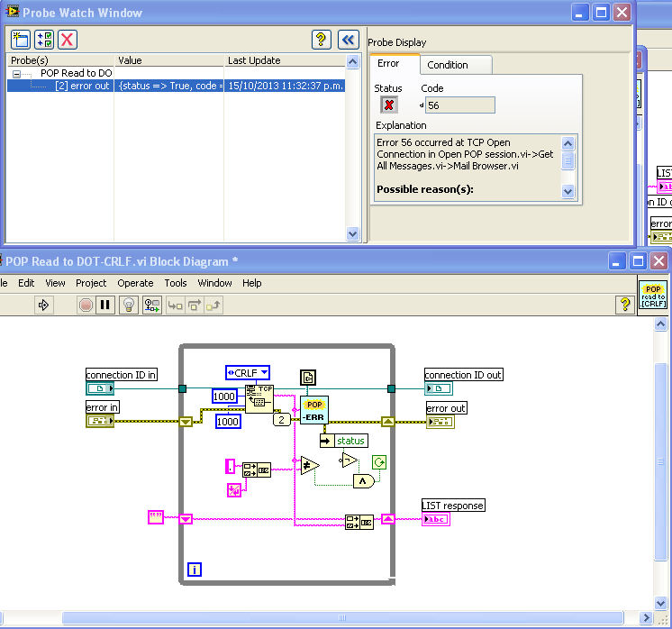Click the error Status indicator
This screenshot has height=629, width=672.
(x=389, y=105)
